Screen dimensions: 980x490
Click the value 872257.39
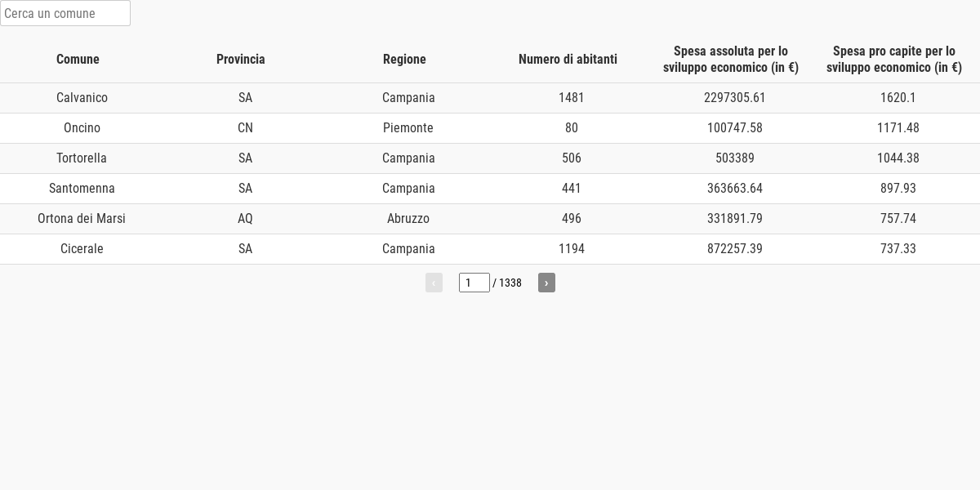(x=735, y=249)
